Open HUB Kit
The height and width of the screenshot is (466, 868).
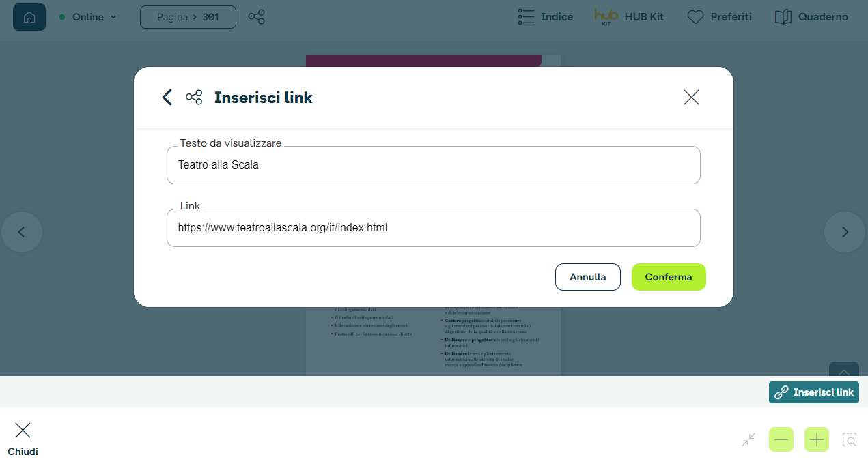tap(629, 17)
